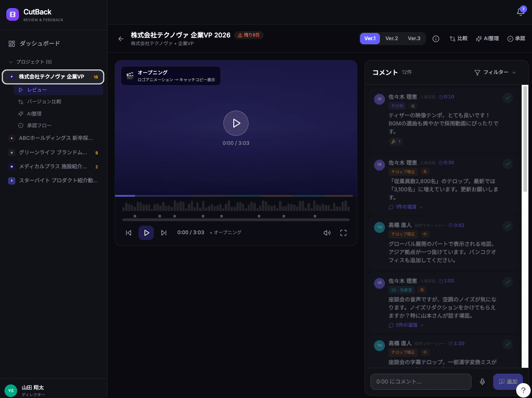Viewport: 532px width, 398px height.
Task: Open the フィルター dropdown
Action: point(495,73)
